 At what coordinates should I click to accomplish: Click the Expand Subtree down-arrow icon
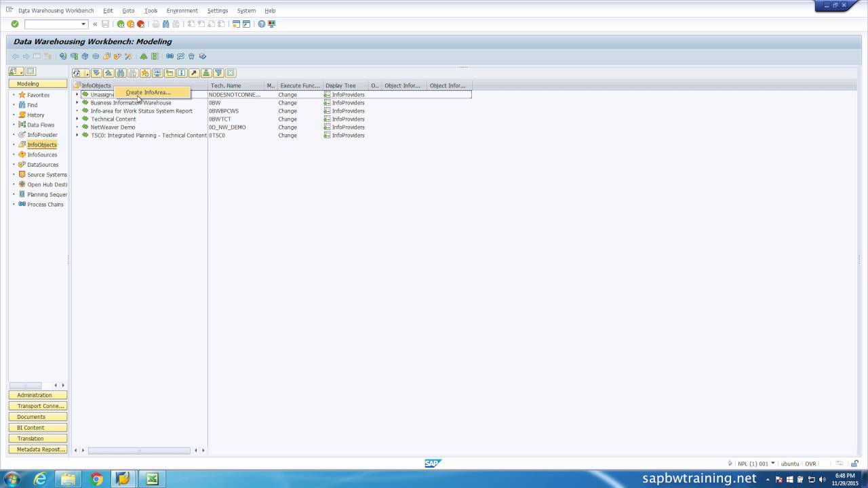point(96,73)
